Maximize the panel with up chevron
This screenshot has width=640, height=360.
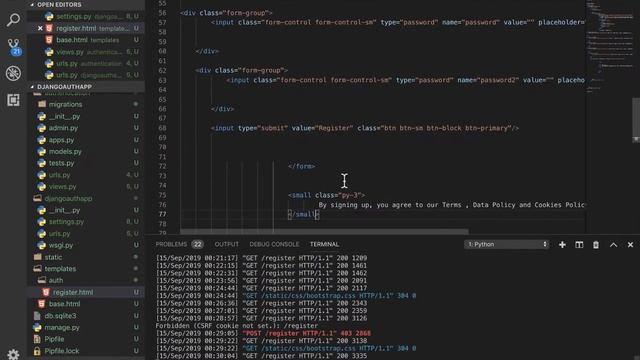(x=613, y=244)
